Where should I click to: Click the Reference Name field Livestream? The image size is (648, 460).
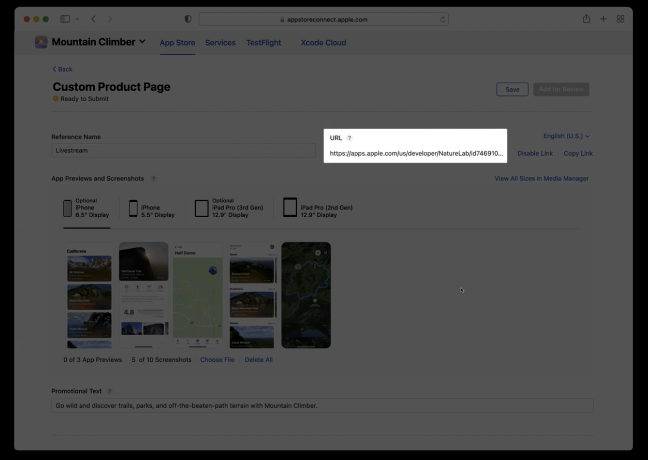(183, 150)
